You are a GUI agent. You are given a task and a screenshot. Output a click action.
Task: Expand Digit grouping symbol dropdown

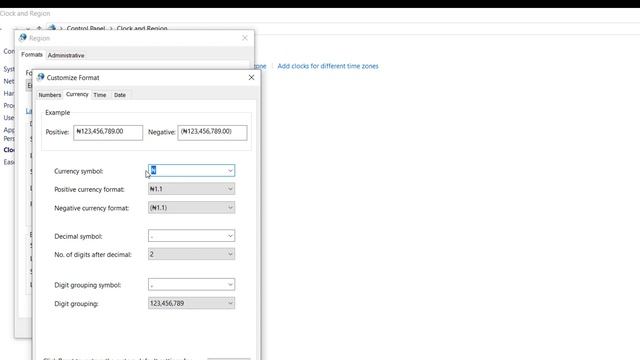click(x=230, y=284)
